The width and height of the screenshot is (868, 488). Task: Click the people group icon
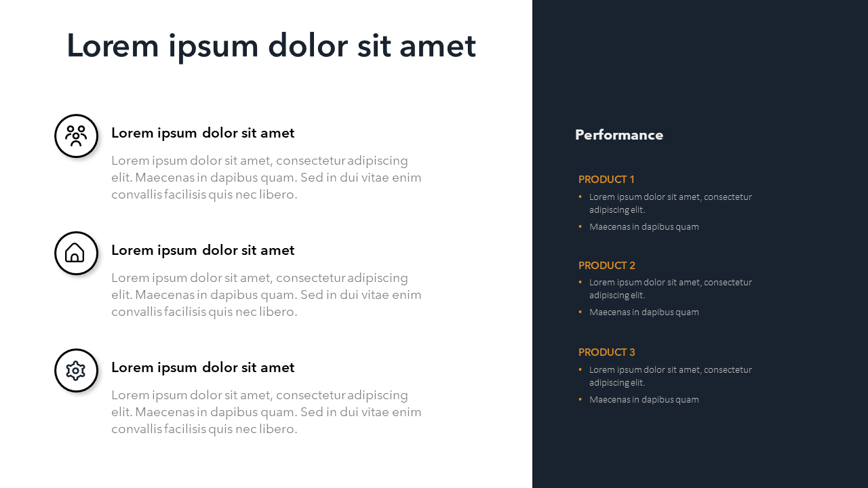[76, 136]
